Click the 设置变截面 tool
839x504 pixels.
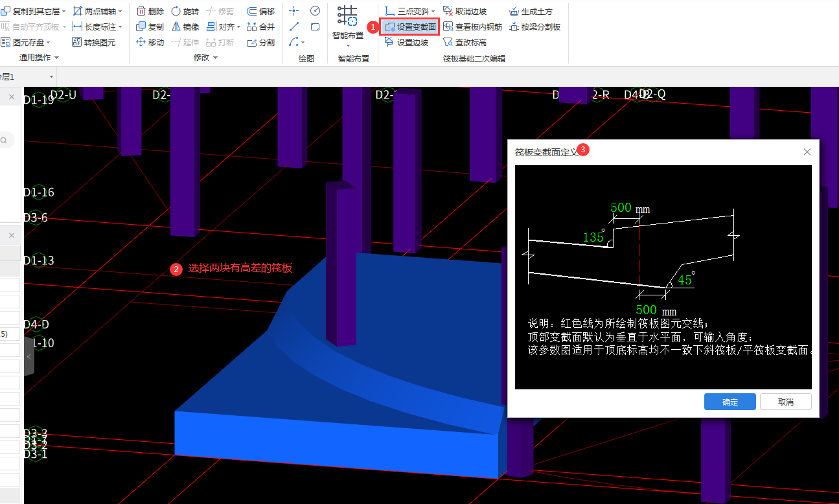[x=409, y=27]
